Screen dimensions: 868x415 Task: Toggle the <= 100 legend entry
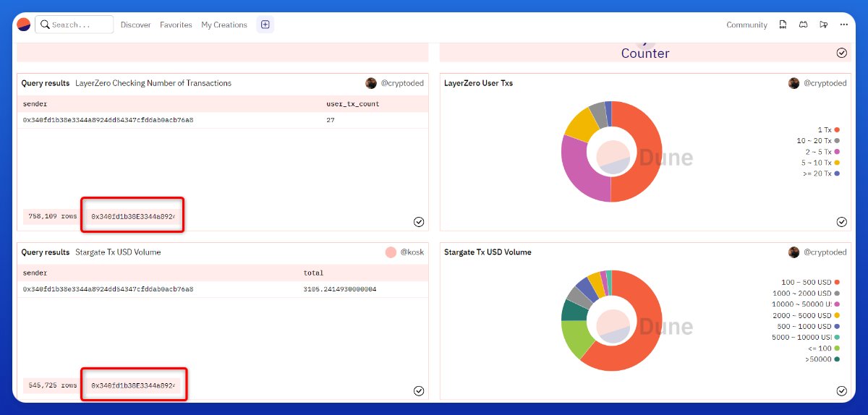pos(823,348)
